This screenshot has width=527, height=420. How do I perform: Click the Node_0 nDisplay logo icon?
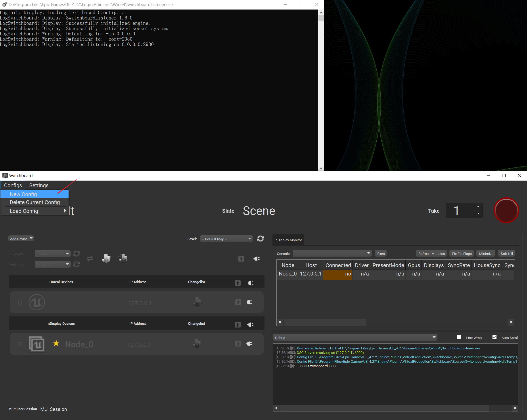(37, 344)
